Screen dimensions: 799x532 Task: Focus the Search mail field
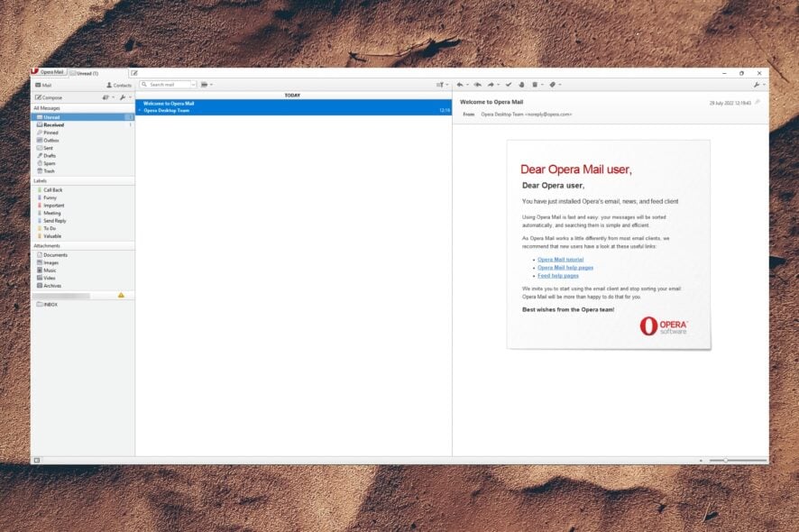pyautogui.click(x=166, y=85)
